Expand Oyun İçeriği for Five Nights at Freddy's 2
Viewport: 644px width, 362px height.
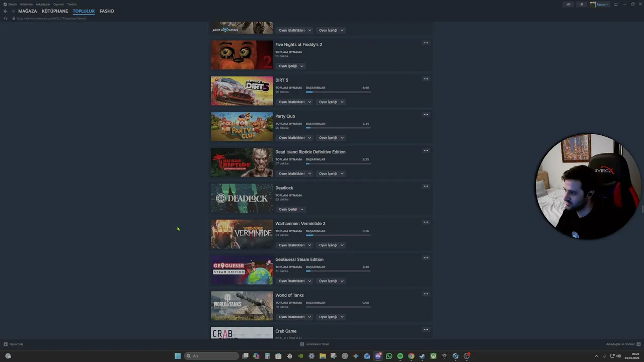pos(291,66)
